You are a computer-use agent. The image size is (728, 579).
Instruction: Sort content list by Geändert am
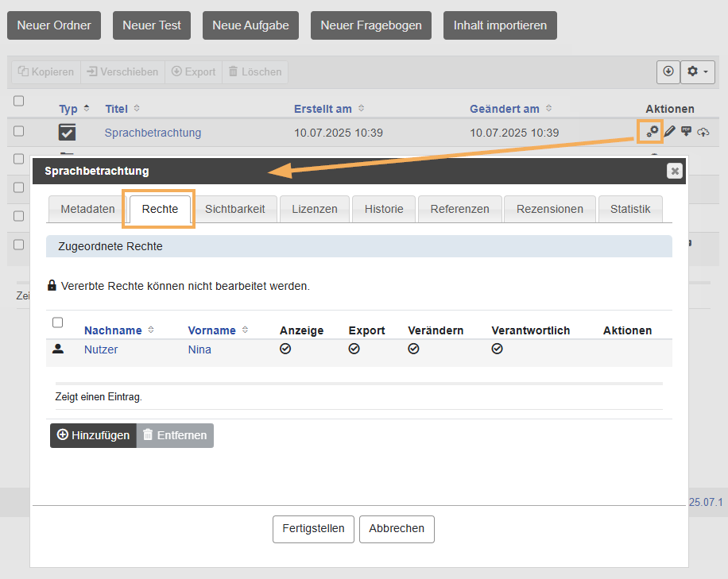(505, 109)
